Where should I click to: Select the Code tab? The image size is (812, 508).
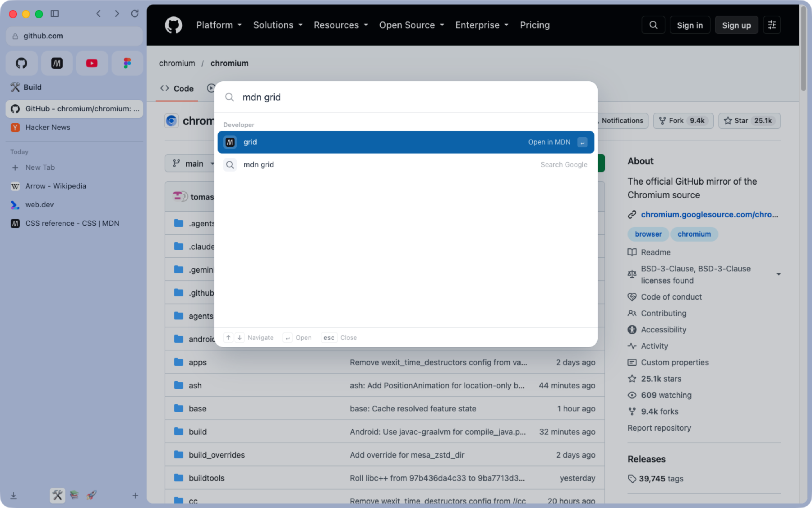click(177, 89)
